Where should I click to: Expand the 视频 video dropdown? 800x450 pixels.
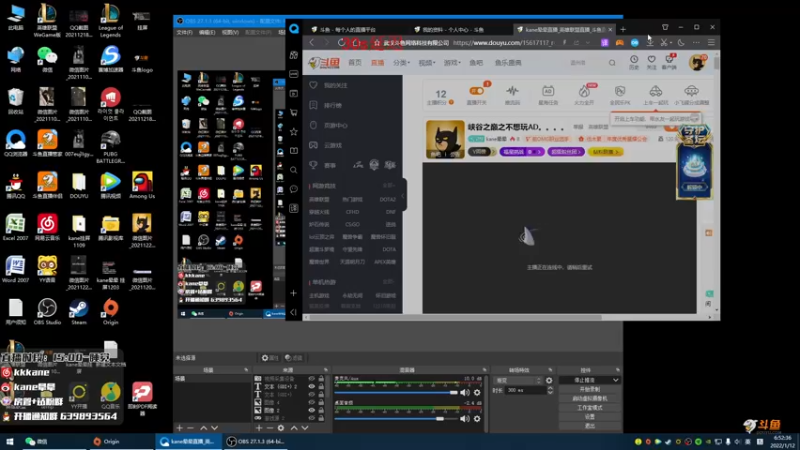coord(427,63)
